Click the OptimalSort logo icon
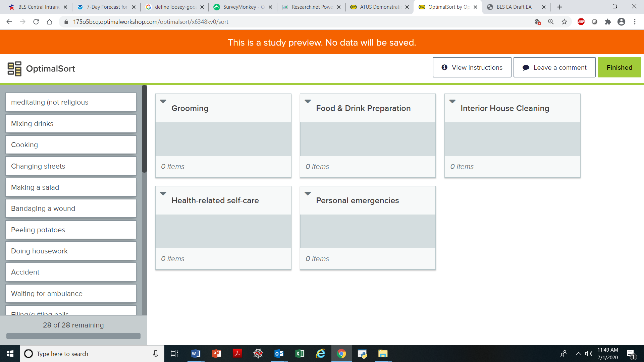Image resolution: width=644 pixels, height=362 pixels. pyautogui.click(x=14, y=69)
